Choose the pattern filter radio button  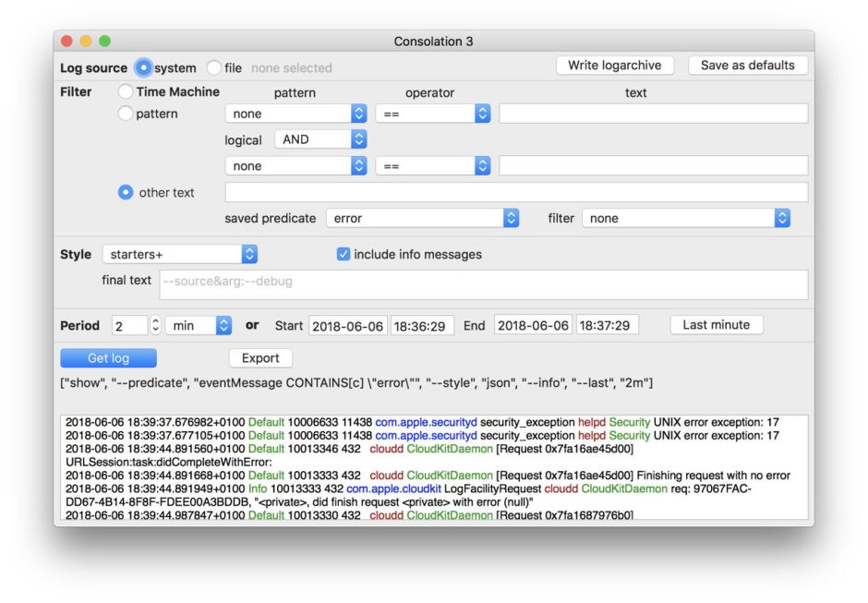(x=126, y=114)
